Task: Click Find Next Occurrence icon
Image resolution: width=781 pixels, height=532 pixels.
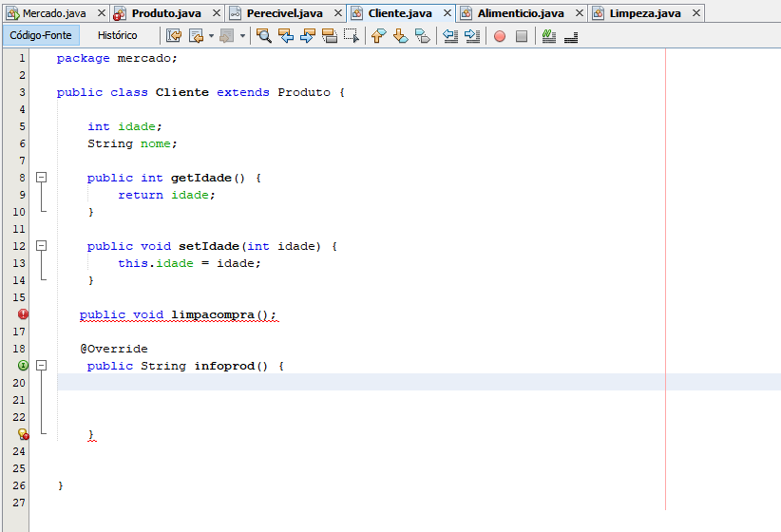Action: [308, 36]
